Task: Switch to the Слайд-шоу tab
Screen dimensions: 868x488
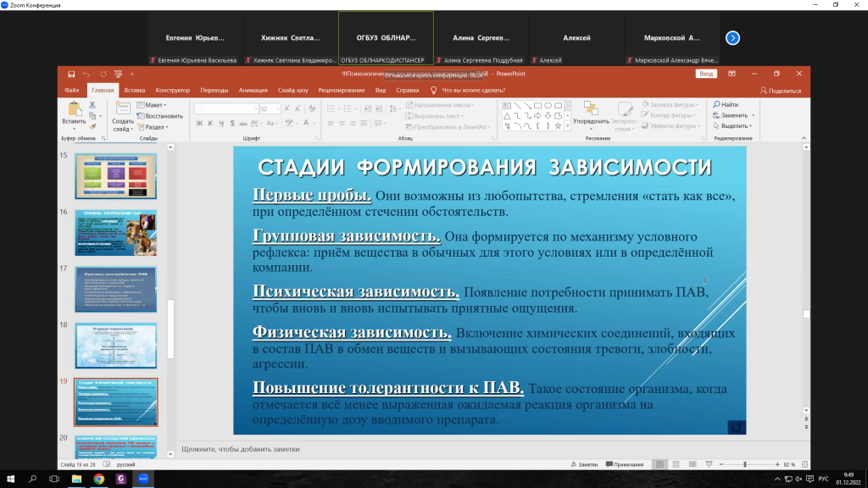Action: 292,90
